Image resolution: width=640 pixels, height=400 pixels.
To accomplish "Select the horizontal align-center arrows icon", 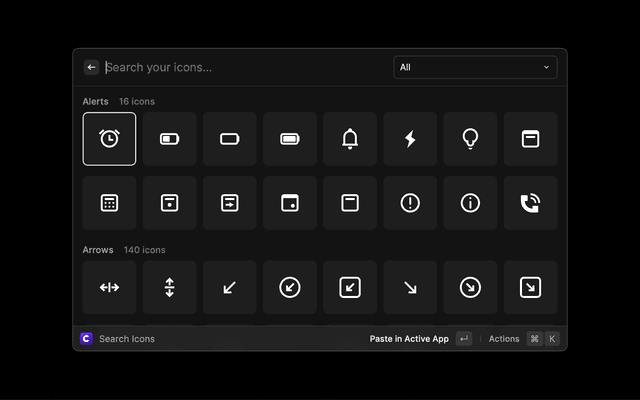I will 109,288.
